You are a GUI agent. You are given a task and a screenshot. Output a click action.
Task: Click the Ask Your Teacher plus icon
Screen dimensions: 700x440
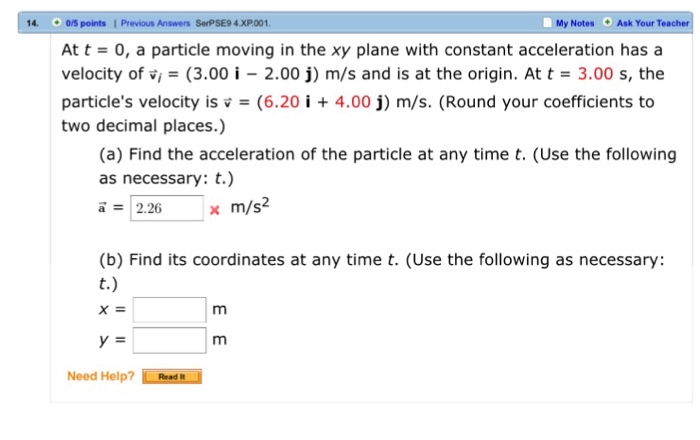(607, 22)
